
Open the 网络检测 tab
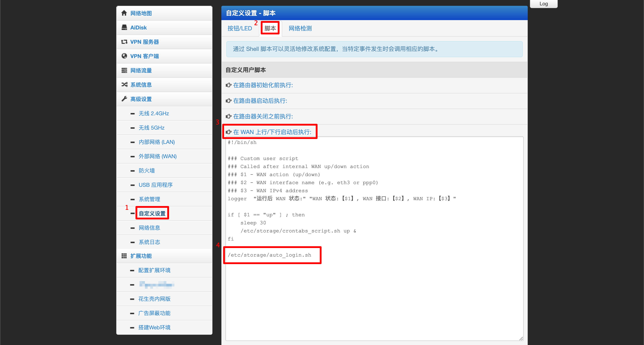(300, 28)
